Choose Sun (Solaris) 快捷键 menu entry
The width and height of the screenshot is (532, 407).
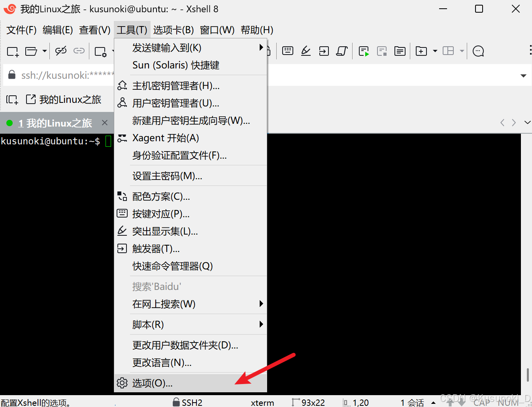pos(191,65)
